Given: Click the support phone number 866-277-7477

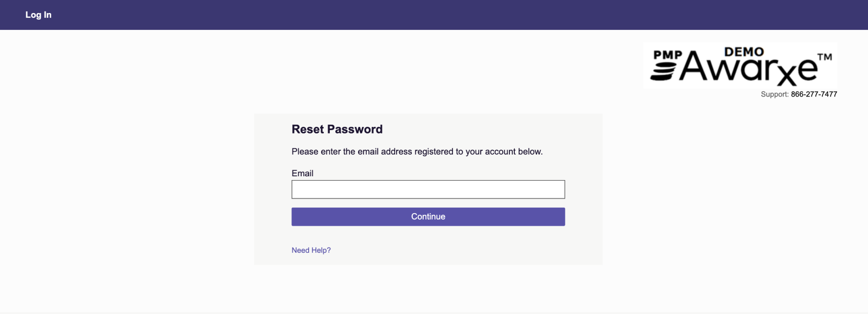Looking at the screenshot, I should point(813,94).
